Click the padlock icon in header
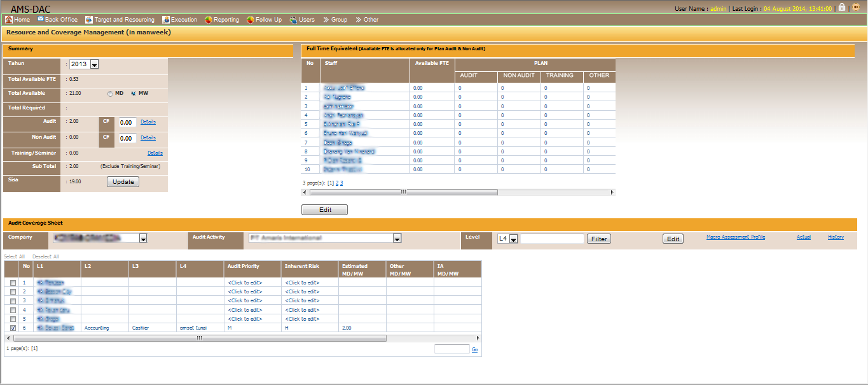The height and width of the screenshot is (385, 868). coord(842,8)
